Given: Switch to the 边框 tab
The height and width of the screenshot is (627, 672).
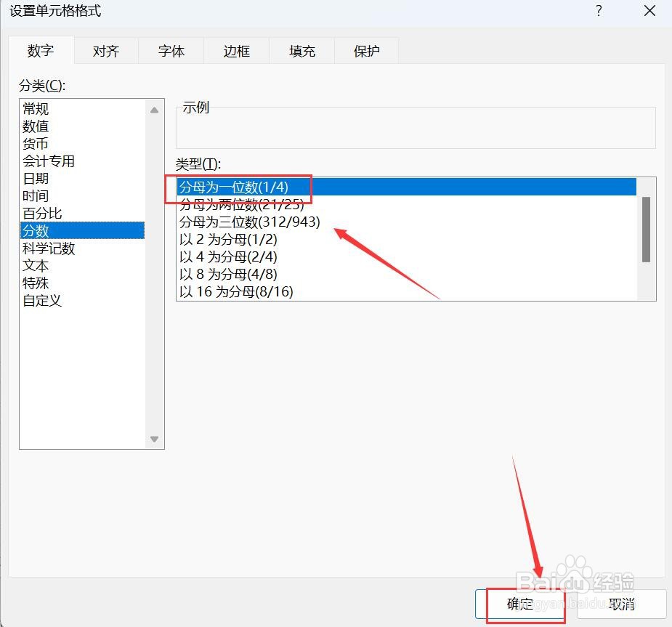Looking at the screenshot, I should coord(235,51).
